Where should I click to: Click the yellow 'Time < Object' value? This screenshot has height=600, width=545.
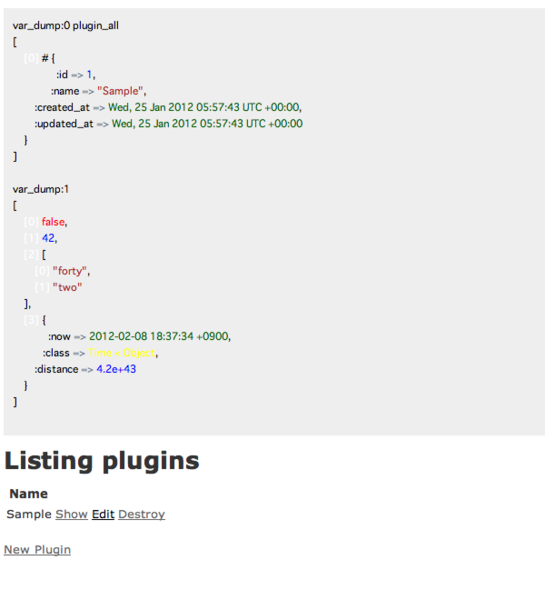click(x=122, y=353)
